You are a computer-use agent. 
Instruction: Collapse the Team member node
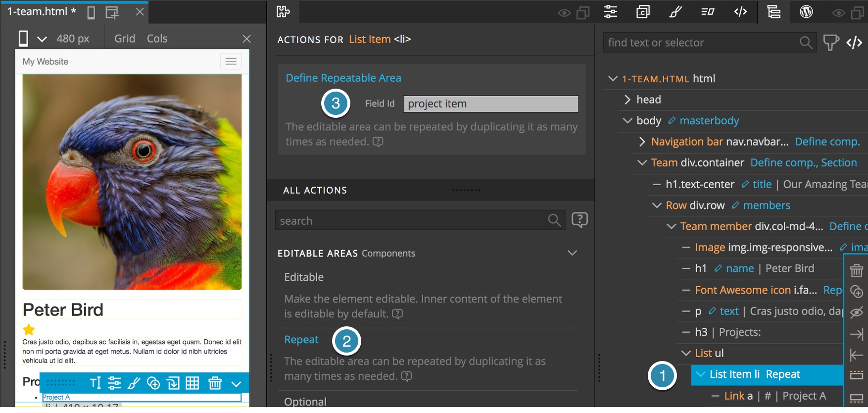click(672, 226)
